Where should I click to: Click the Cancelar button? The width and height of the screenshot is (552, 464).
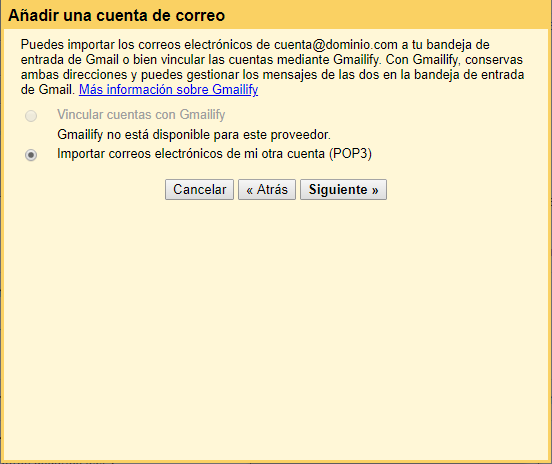click(199, 189)
